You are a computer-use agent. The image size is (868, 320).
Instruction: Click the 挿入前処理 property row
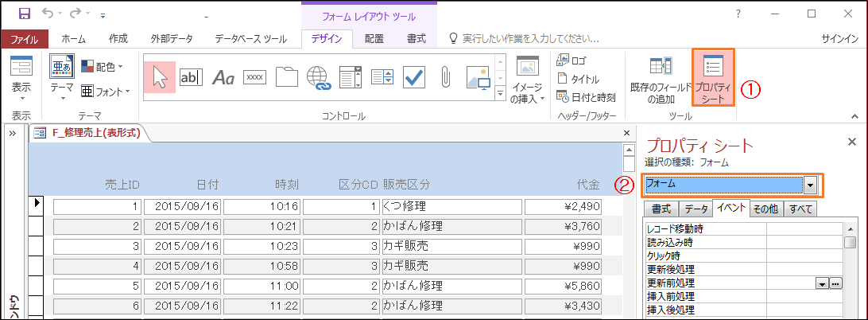[x=744, y=297]
